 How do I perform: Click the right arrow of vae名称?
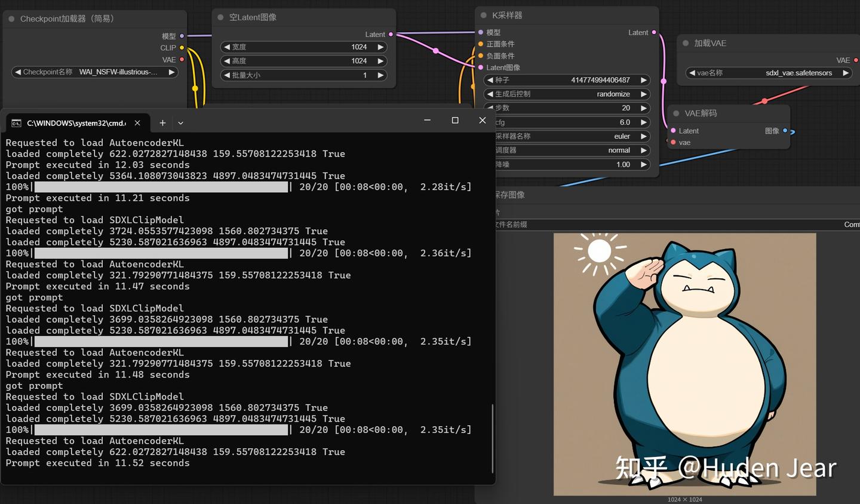click(846, 73)
